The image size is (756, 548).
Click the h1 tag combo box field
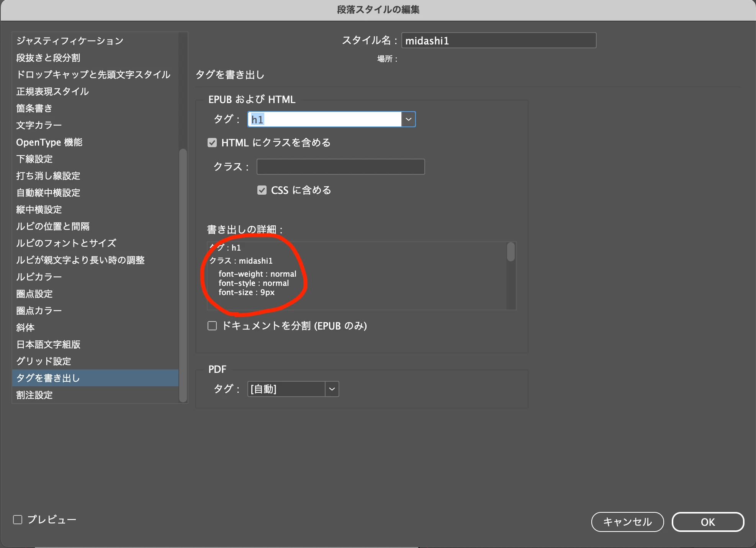coord(324,120)
